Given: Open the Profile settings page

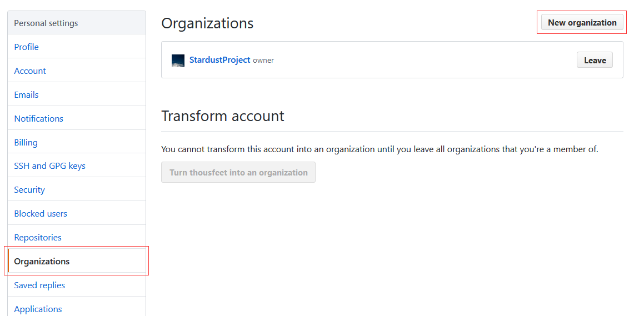Looking at the screenshot, I should coord(27,47).
